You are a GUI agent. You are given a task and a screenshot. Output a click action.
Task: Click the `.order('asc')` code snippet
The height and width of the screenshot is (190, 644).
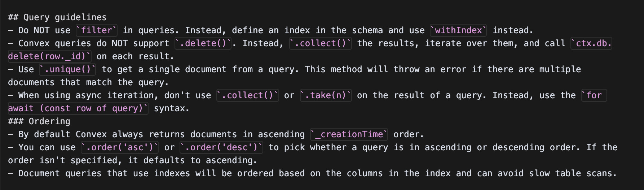click(x=120, y=147)
